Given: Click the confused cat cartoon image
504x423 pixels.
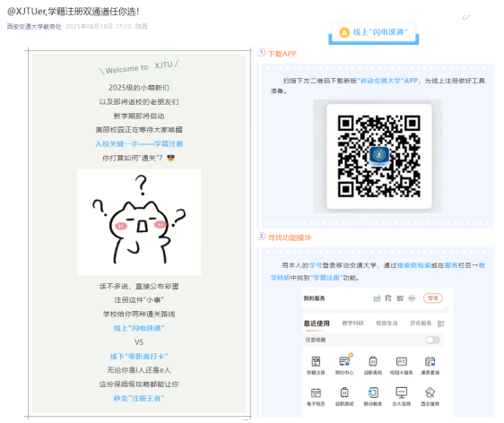Looking at the screenshot, I should pyautogui.click(x=139, y=222).
